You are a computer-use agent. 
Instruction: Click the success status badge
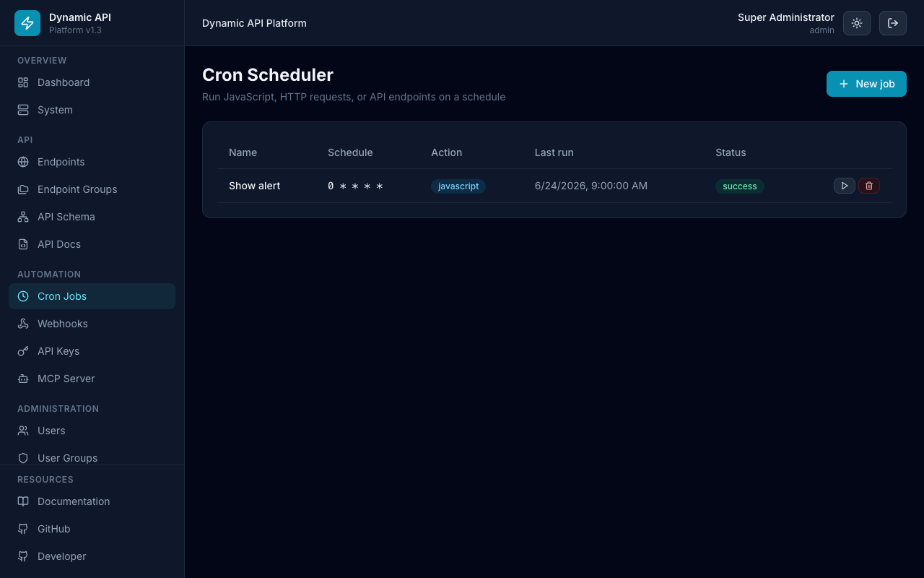tap(740, 186)
